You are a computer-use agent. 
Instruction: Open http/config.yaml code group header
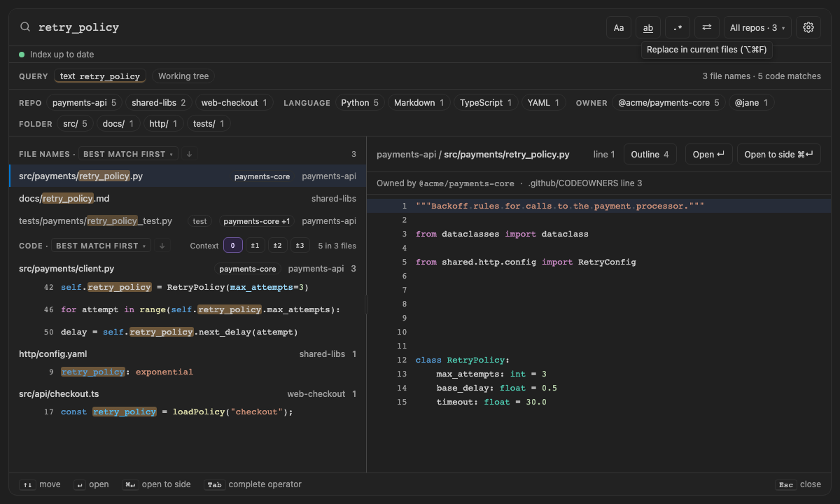click(188, 354)
